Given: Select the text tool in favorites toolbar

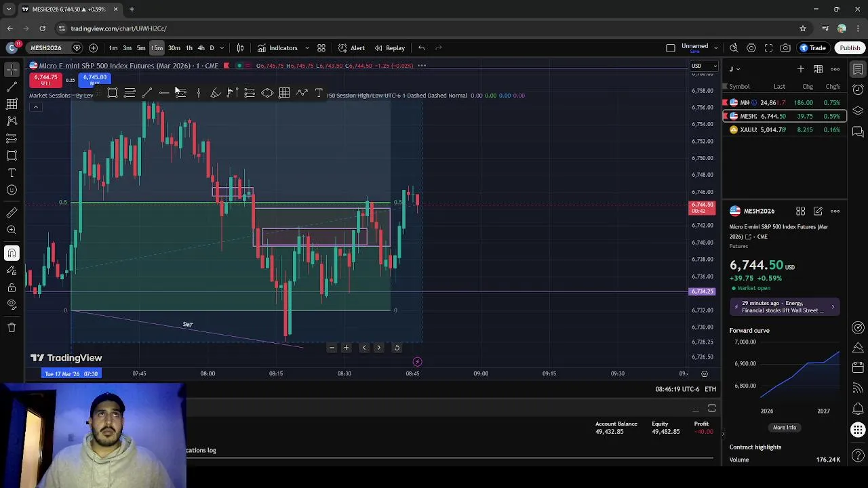Looking at the screenshot, I should tap(319, 93).
